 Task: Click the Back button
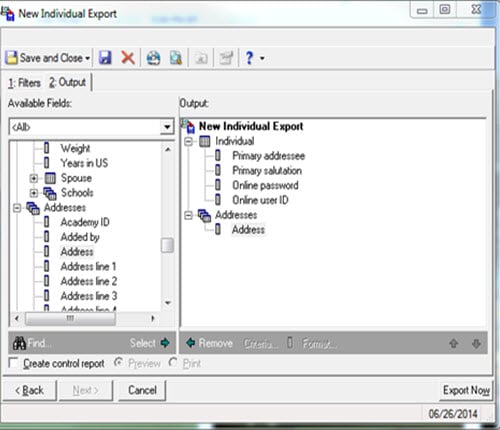[x=30, y=390]
